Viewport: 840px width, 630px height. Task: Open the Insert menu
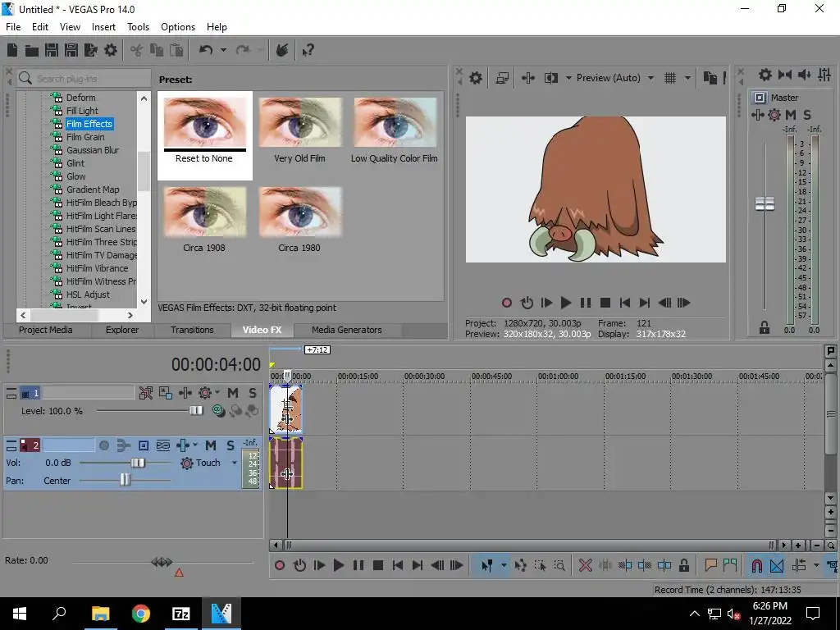(x=103, y=27)
